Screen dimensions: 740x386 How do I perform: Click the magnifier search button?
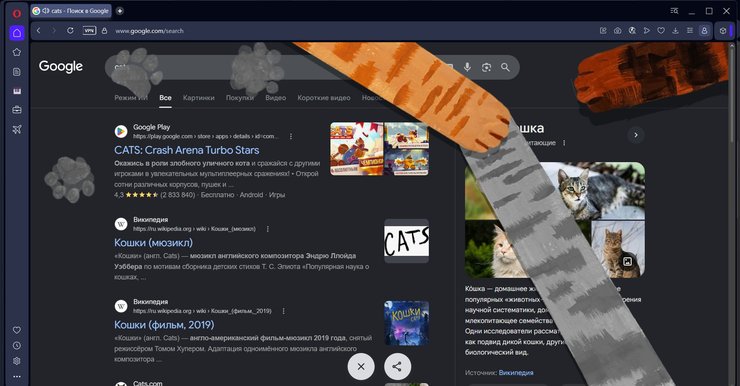(x=505, y=67)
